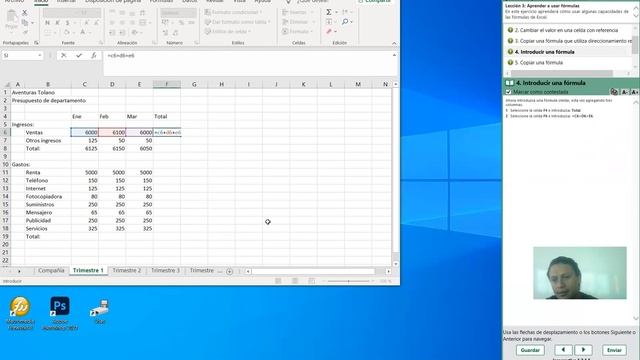This screenshot has width=640, height=360.
Task: Open the Disposición de página tab
Action: pyautogui.click(x=113, y=2)
